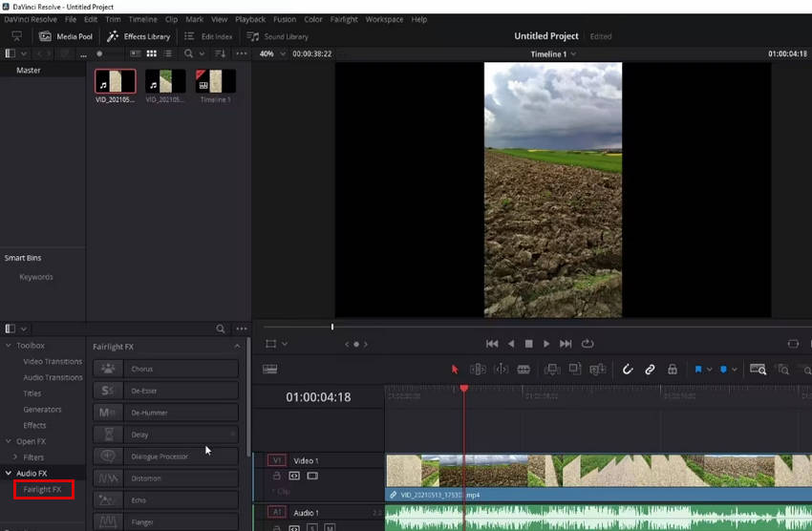Collapse the Open FX tree section
Viewport: 812px width, 531px height.
[9, 441]
